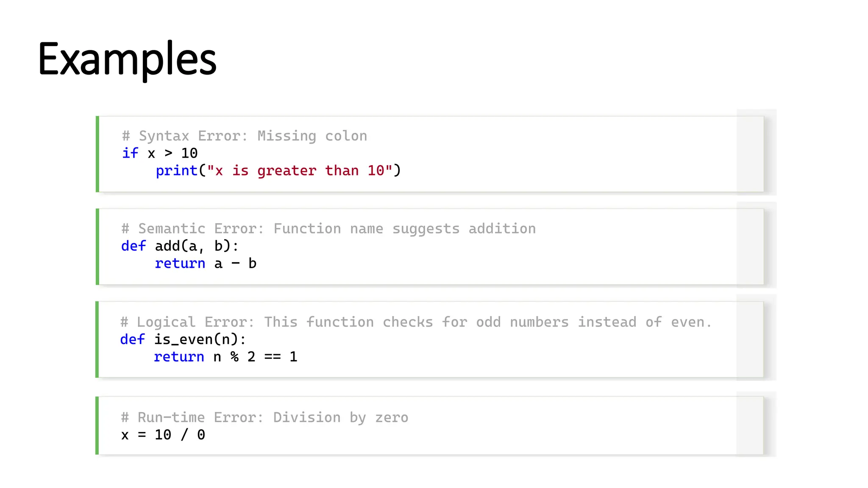
Task: Click the "return a - b" line
Action: [x=206, y=263]
